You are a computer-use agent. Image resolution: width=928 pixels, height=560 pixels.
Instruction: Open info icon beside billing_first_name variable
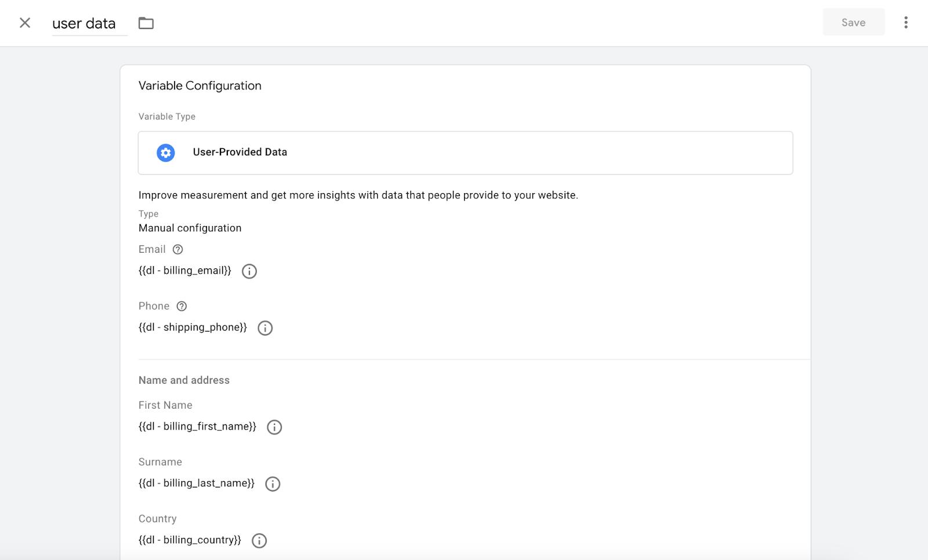(x=274, y=427)
